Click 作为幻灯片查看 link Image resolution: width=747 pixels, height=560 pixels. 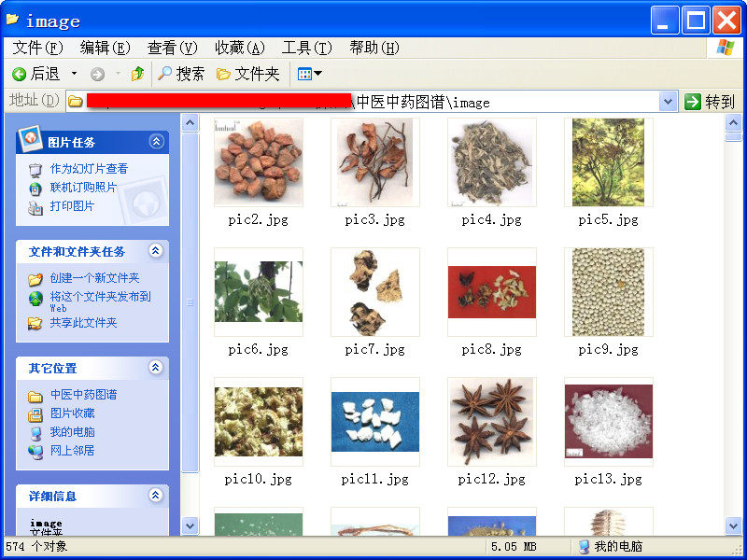click(89, 169)
